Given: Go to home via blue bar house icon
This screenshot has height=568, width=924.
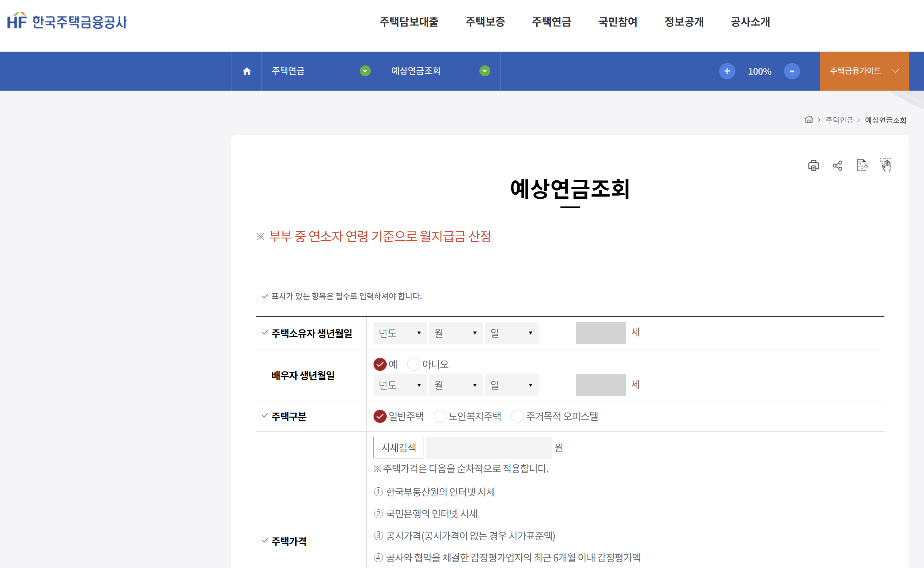Looking at the screenshot, I should (x=246, y=71).
